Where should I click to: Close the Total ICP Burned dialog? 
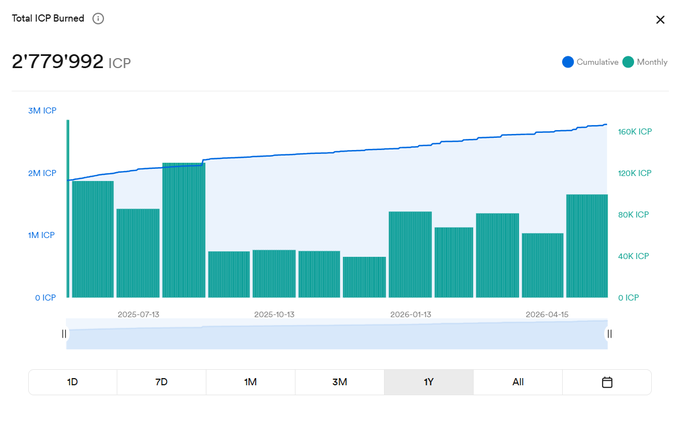coord(660,20)
